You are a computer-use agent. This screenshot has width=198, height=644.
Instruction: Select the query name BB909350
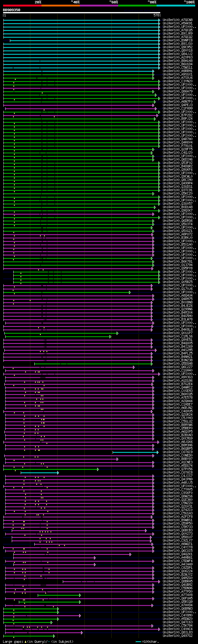click(x=12, y=10)
